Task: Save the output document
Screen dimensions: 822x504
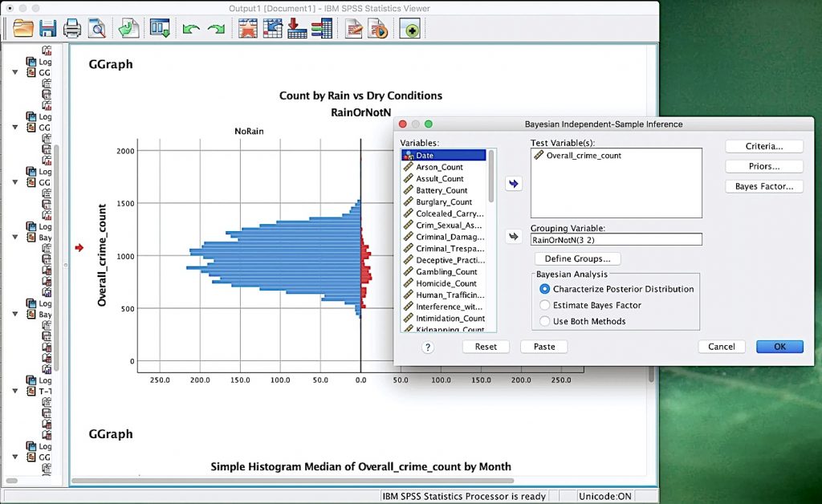Action: tap(47, 28)
